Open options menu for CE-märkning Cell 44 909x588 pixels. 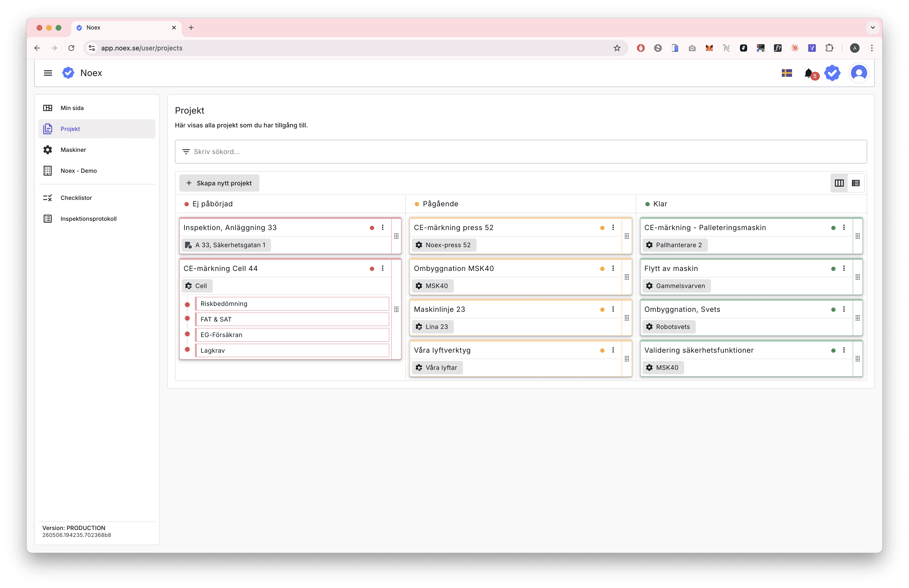pyautogui.click(x=382, y=268)
